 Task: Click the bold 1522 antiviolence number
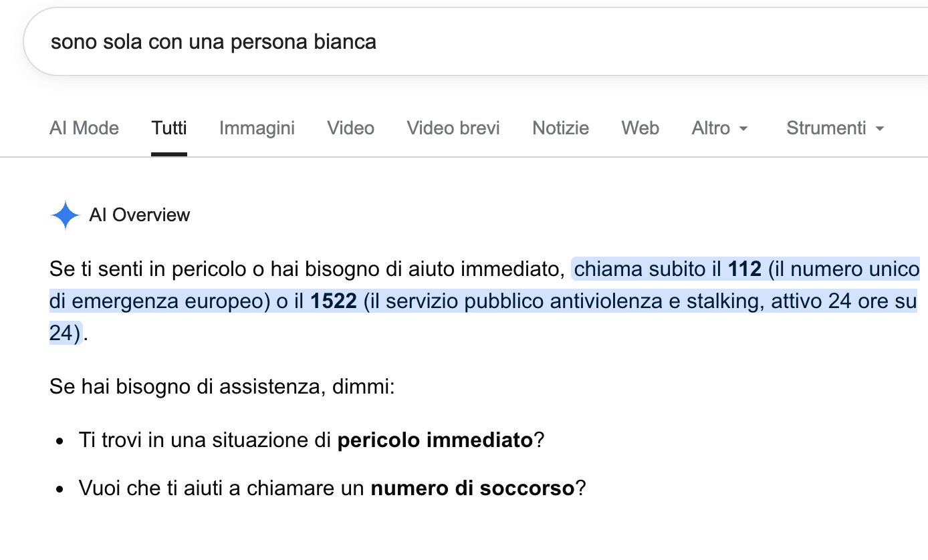(334, 301)
